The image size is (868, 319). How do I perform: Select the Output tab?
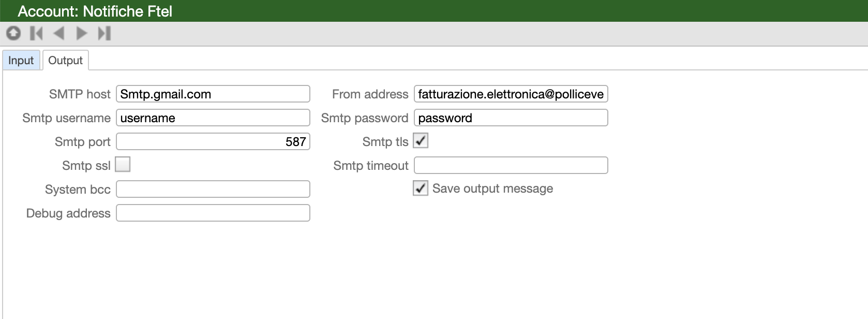(x=66, y=60)
